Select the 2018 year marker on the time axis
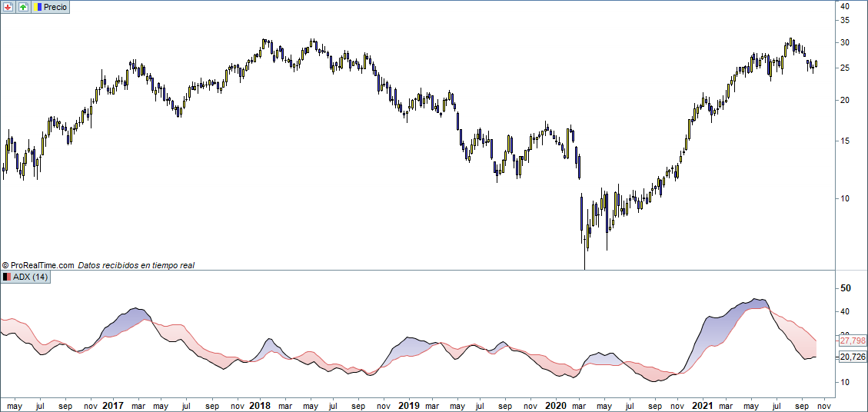This screenshot has height=412, width=868. (x=259, y=404)
